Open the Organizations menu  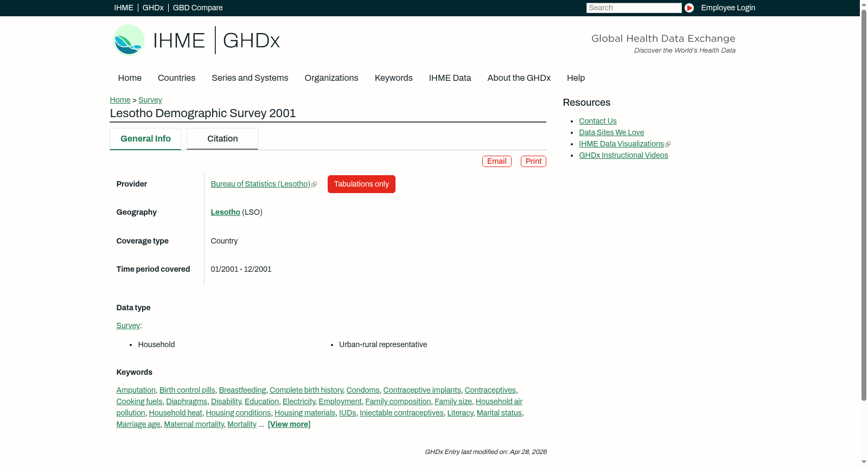point(331,78)
